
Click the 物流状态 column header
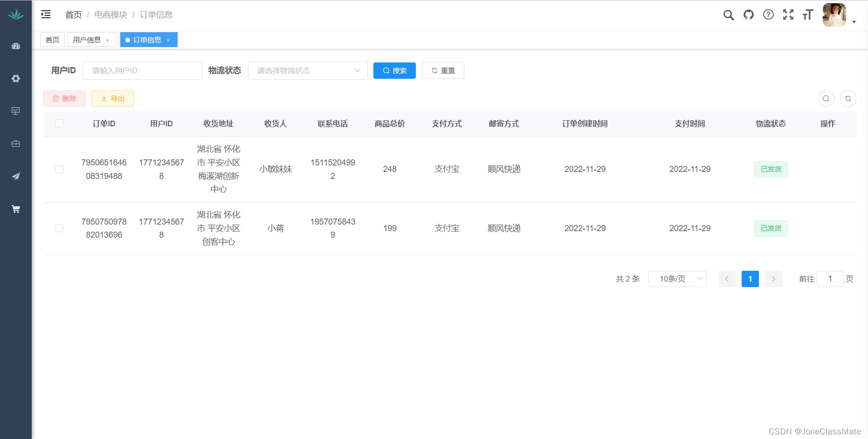point(771,123)
